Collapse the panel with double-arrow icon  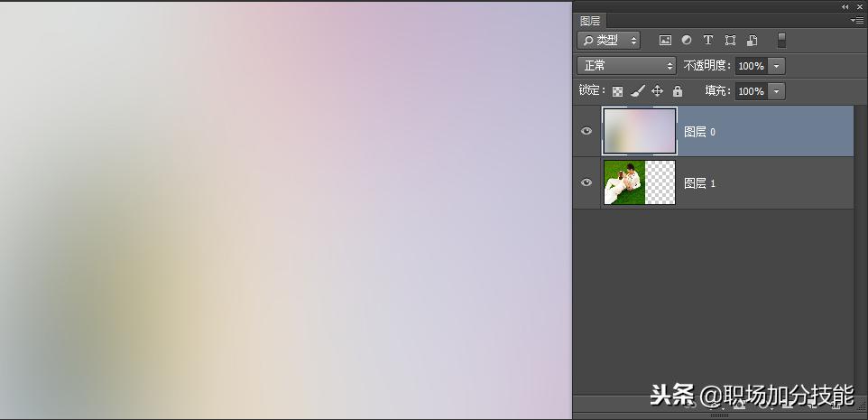pyautogui.click(x=845, y=6)
